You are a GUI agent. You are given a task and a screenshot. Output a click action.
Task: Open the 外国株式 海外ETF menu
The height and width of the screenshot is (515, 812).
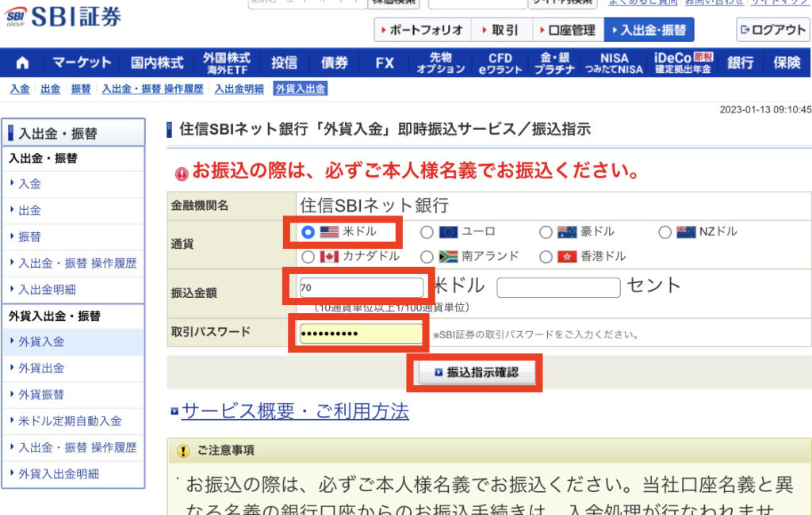tap(227, 63)
